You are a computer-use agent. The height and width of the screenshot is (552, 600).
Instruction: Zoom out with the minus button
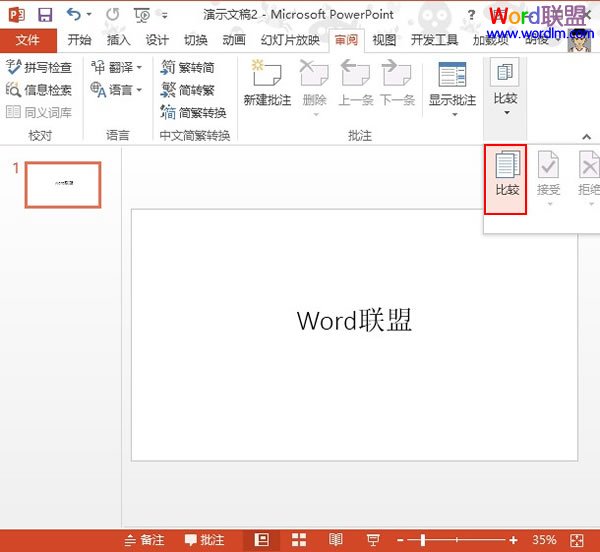click(400, 540)
